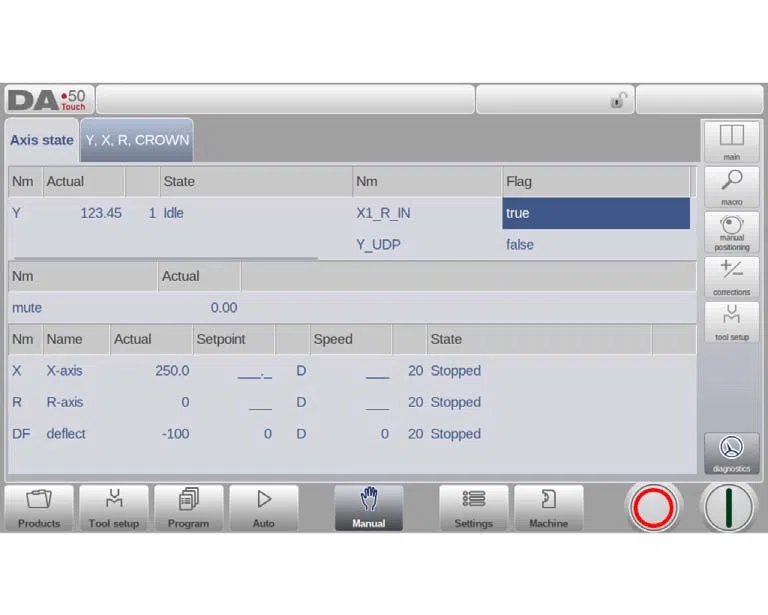The width and height of the screenshot is (768, 615).
Task: Open Machine mode
Action: pos(549,508)
